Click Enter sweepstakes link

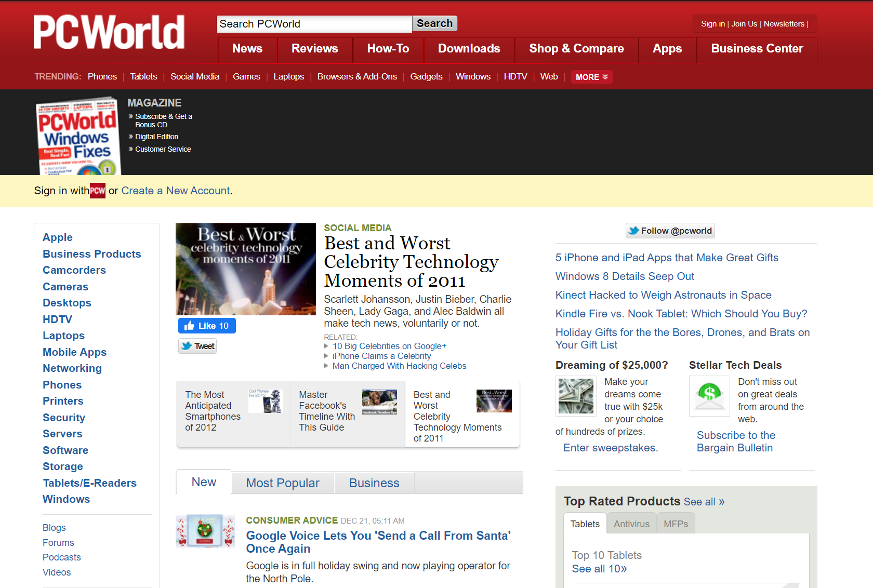pos(611,448)
